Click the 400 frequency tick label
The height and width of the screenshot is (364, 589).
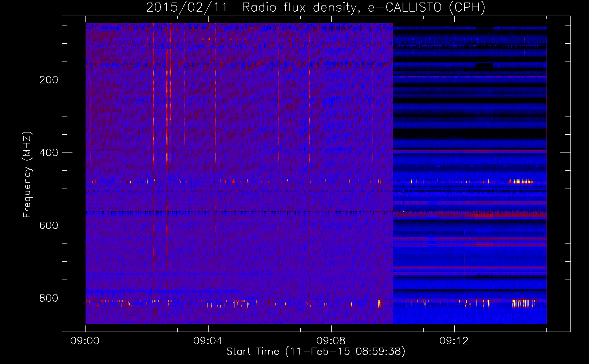[x=48, y=153]
